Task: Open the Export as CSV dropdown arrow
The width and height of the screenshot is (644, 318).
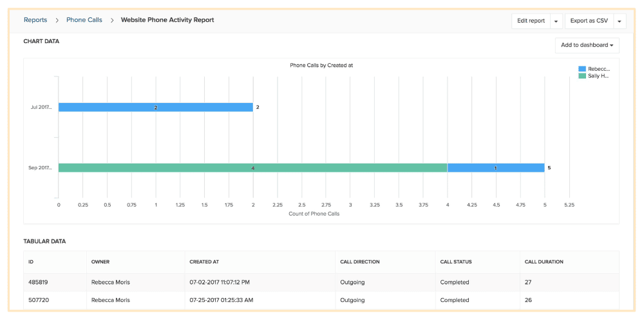Action: pyautogui.click(x=620, y=21)
